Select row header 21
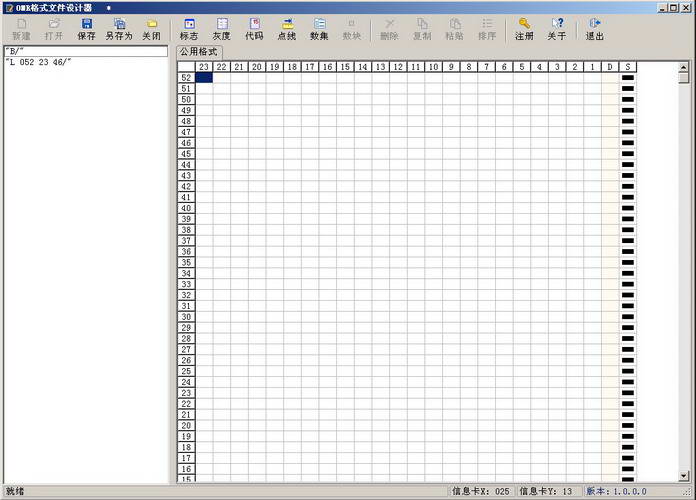 pyautogui.click(x=186, y=415)
